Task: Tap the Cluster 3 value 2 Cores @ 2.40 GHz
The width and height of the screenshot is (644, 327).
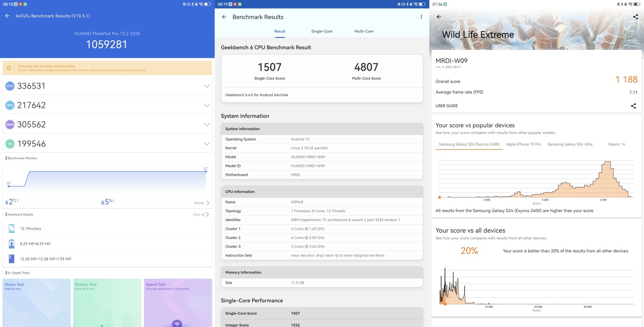Action: [307, 246]
